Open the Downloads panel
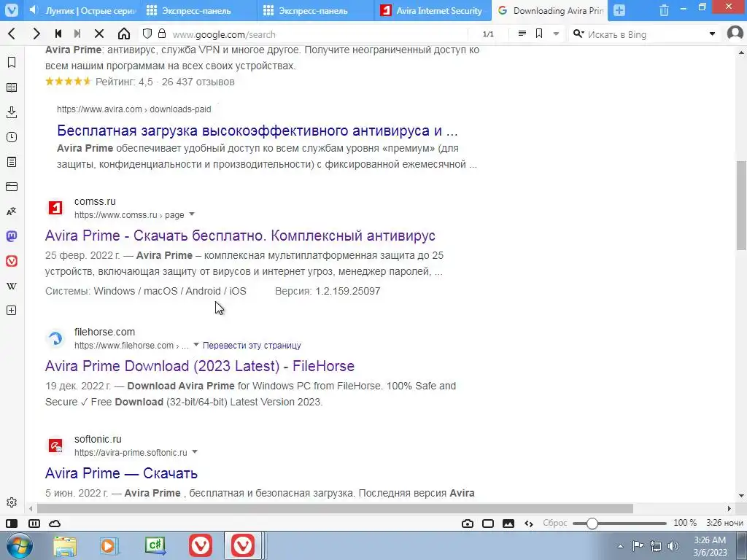 tap(12, 112)
